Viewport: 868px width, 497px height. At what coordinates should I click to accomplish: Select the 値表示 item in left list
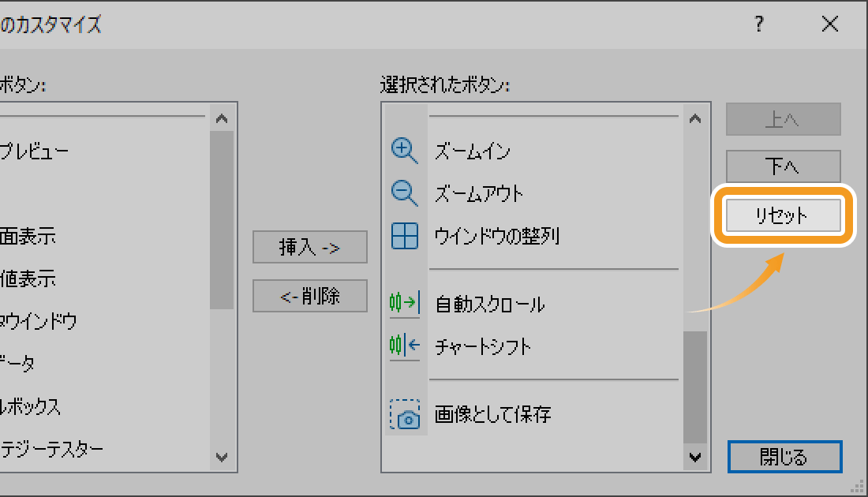[28, 279]
